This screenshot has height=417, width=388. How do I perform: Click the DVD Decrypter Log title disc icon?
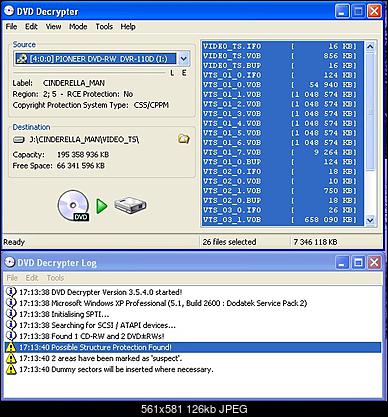tap(10, 262)
